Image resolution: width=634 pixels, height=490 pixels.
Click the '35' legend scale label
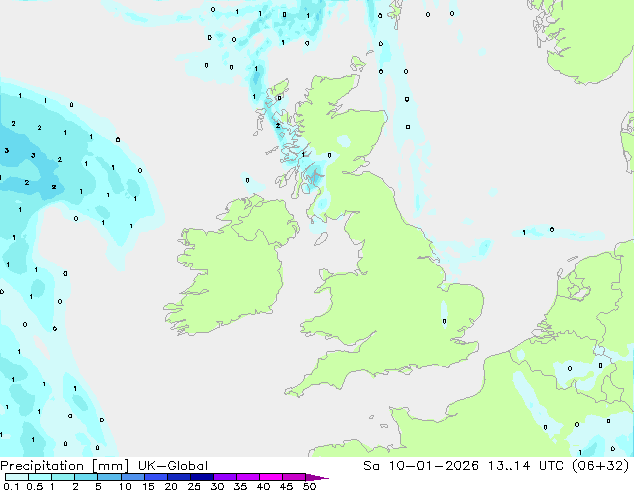240,486
